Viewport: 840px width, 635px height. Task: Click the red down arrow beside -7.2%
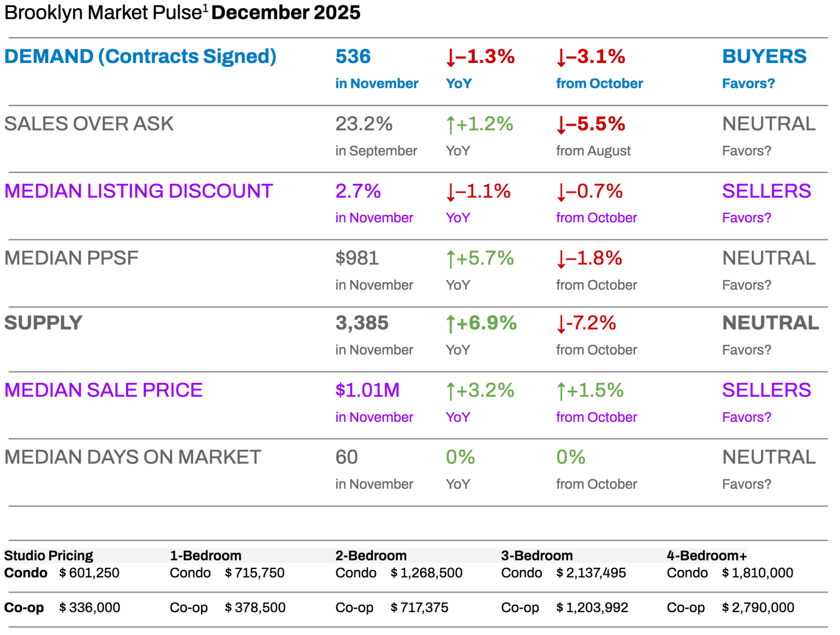pyautogui.click(x=561, y=324)
